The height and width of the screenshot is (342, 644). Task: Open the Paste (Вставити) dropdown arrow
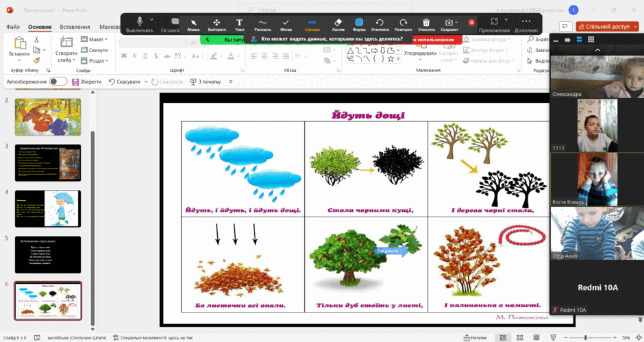click(19, 60)
